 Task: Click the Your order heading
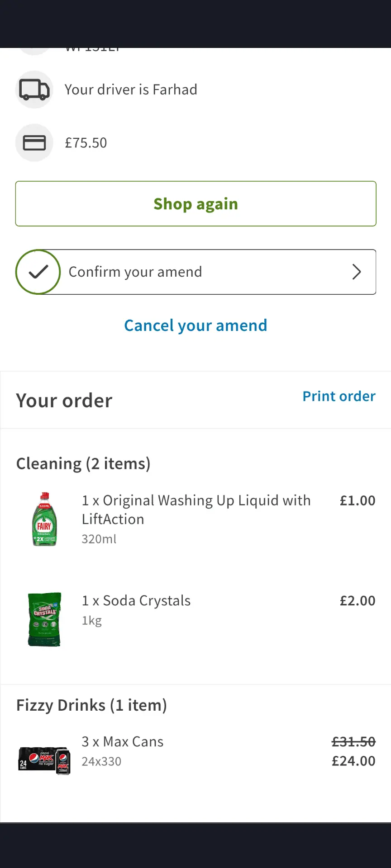pos(64,401)
